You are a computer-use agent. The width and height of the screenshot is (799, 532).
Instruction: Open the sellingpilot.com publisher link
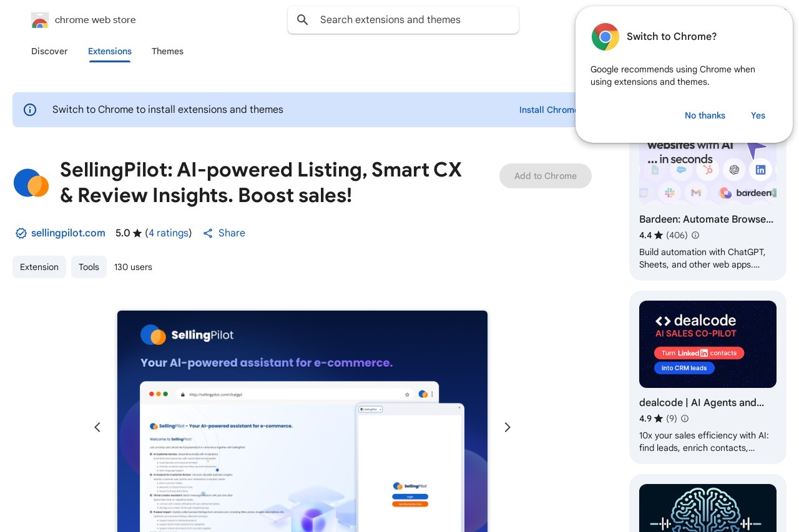(x=68, y=233)
